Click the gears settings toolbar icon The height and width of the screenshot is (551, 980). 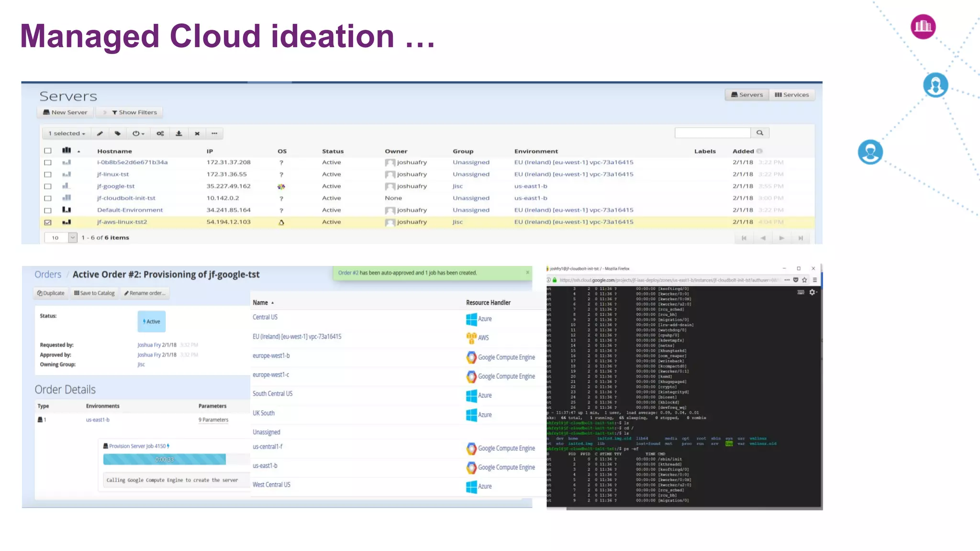click(x=160, y=133)
